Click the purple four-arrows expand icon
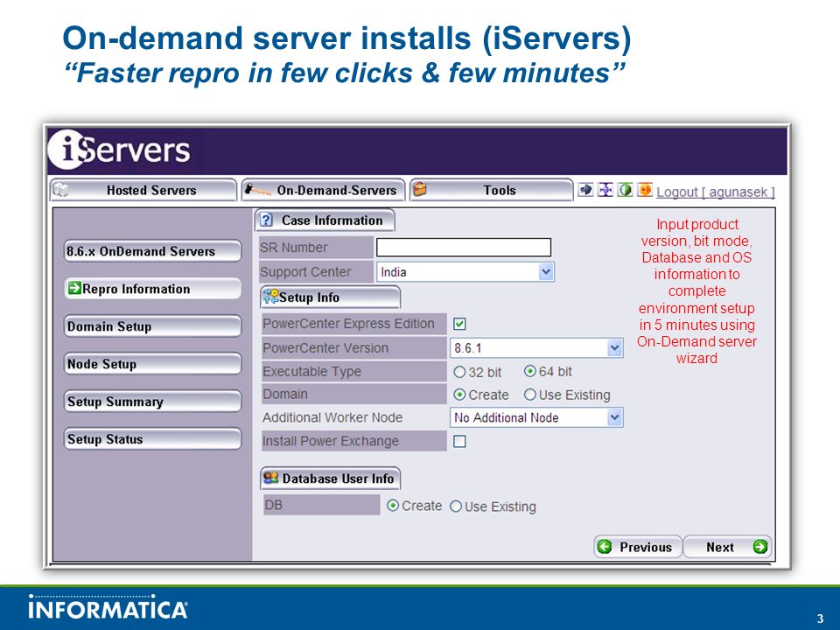 (x=605, y=190)
